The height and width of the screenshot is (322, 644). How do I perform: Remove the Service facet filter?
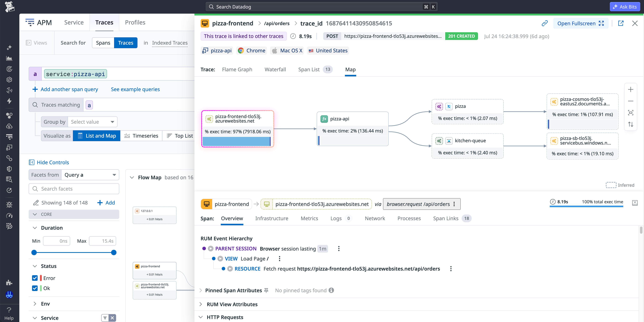[113, 318]
